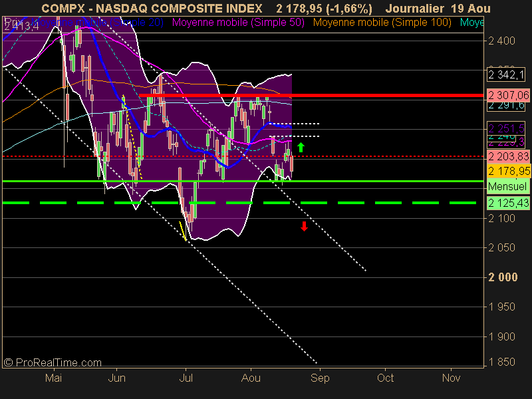Click the solid green support line
This screenshot has height=399, width=532.
243,181
